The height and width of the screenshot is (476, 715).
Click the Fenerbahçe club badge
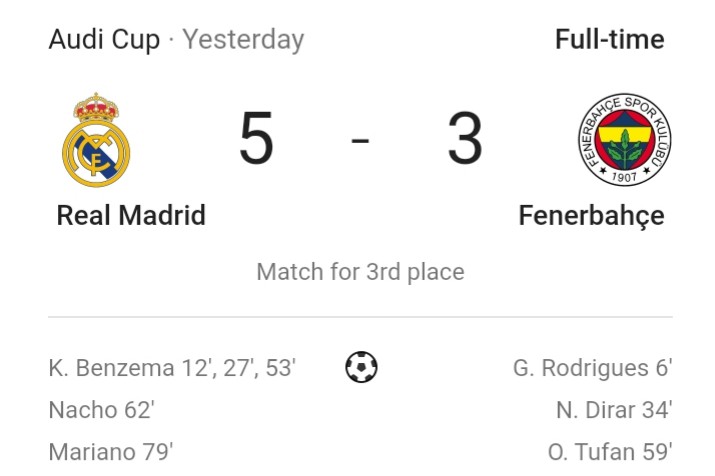click(x=625, y=140)
